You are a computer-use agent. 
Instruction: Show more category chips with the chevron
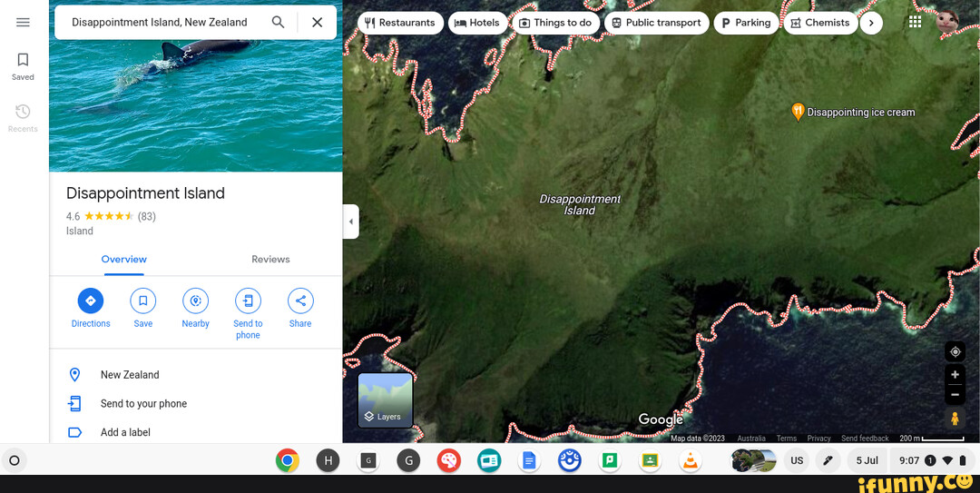(x=871, y=23)
